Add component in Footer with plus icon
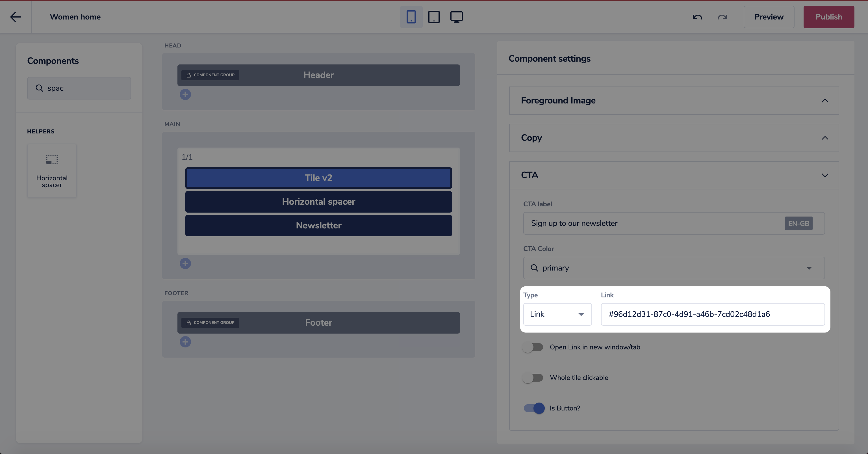This screenshot has height=454, width=868. coord(185,342)
